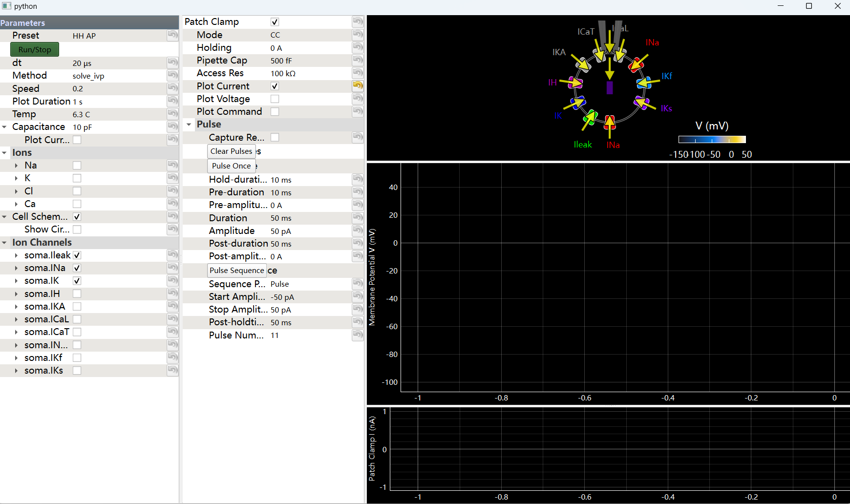This screenshot has height=504, width=850.
Task: Click the Patch Clamp I (nA) axis label
Action: pos(372,448)
